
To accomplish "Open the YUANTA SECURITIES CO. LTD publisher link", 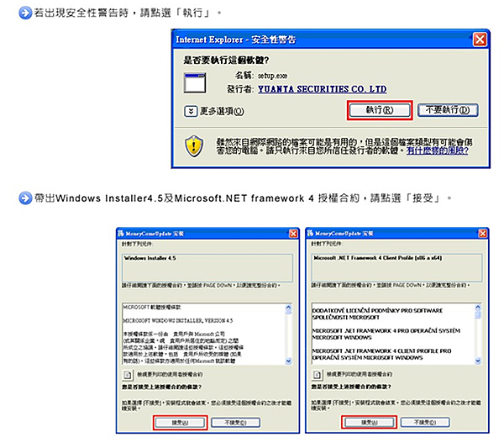I will pos(322,89).
